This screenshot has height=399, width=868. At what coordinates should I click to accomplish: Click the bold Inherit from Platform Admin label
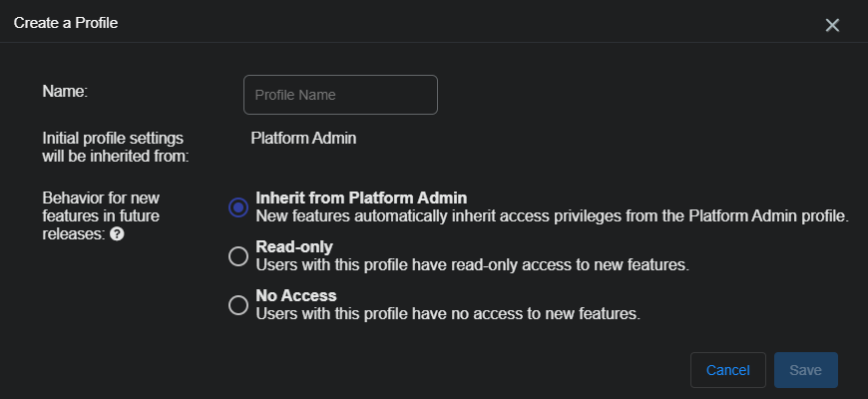click(361, 198)
